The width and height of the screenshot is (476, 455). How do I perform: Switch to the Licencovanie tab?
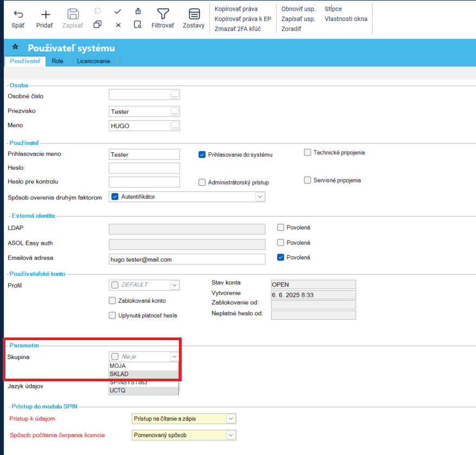click(x=93, y=61)
